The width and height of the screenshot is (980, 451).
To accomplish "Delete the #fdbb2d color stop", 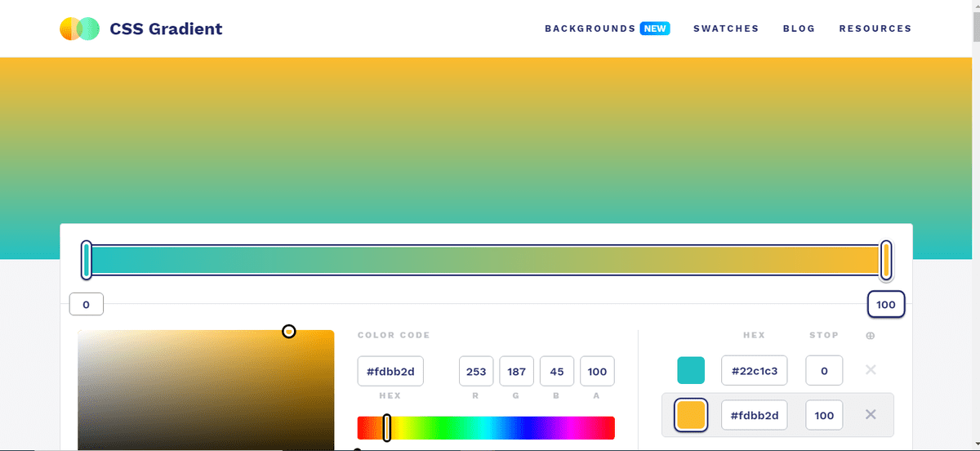I will tap(870, 415).
